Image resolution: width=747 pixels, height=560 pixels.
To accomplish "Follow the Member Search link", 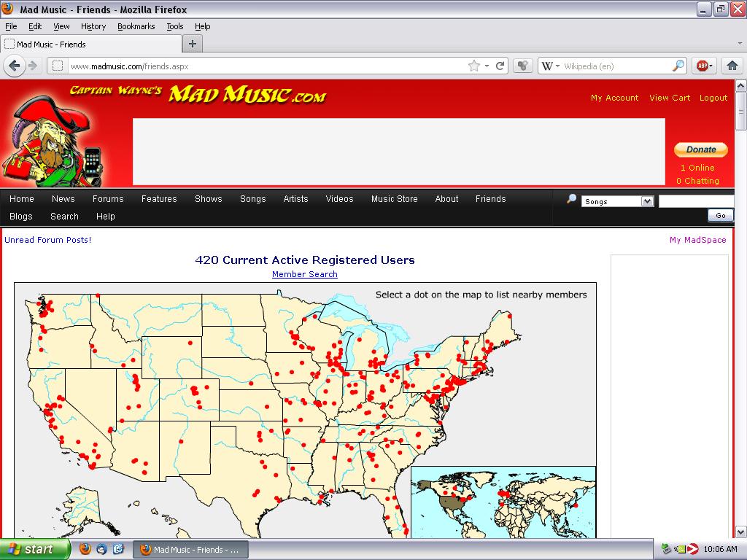I will [x=304, y=274].
